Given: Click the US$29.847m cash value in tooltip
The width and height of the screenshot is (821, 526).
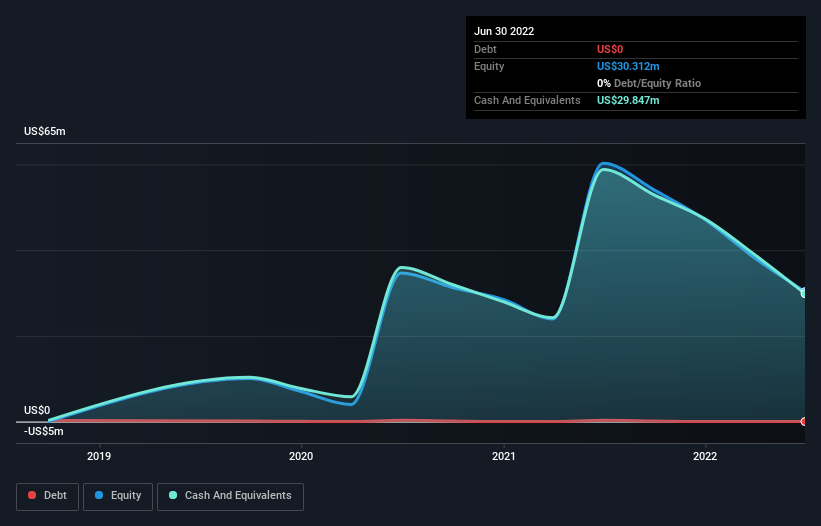Looking at the screenshot, I should pos(628,100).
